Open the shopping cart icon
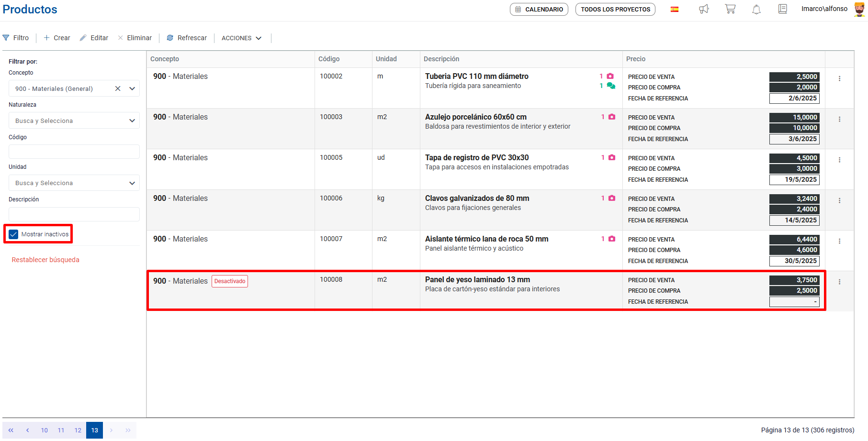 coord(730,9)
